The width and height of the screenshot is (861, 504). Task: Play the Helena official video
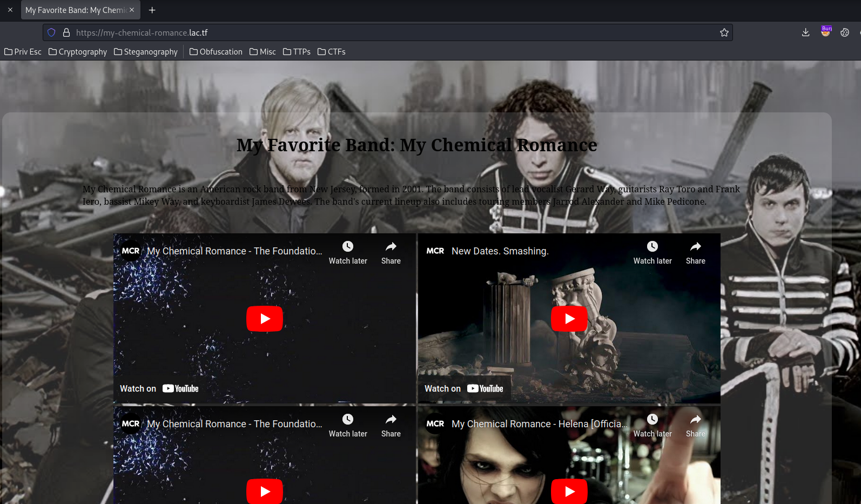[569, 491]
